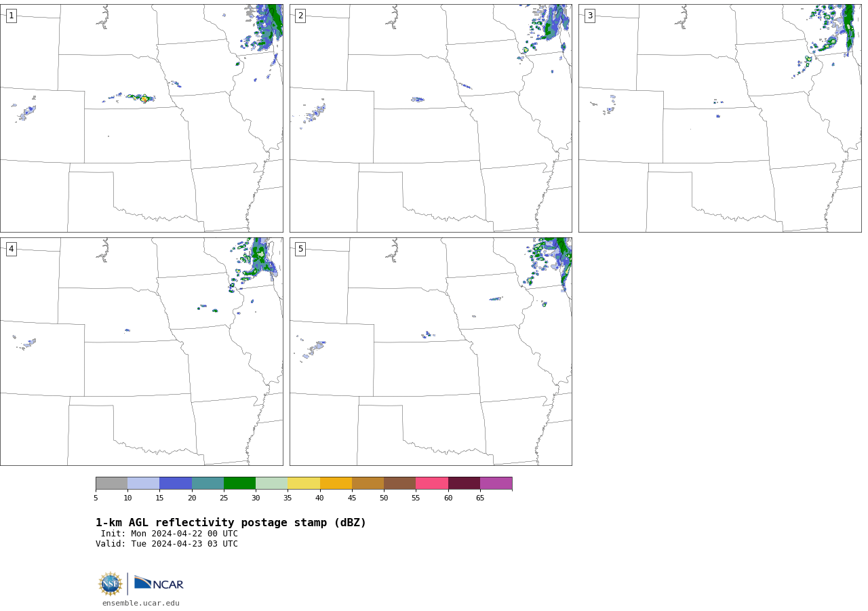Click the Valid: Tue 2024-04-23 03 UTC line
The height and width of the screenshot is (611, 868).
[167, 544]
